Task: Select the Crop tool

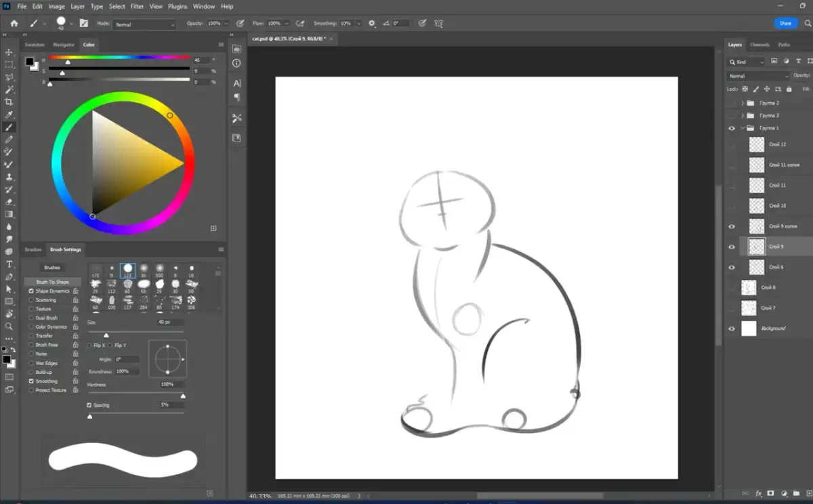Action: point(9,102)
